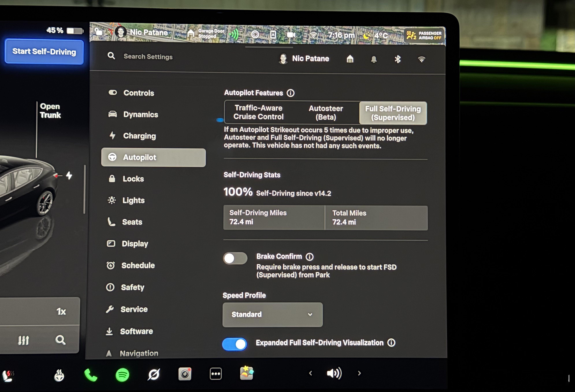575x392 pixels.
Task: Select Traffic-Aware Cruise Control option
Action: point(258,112)
